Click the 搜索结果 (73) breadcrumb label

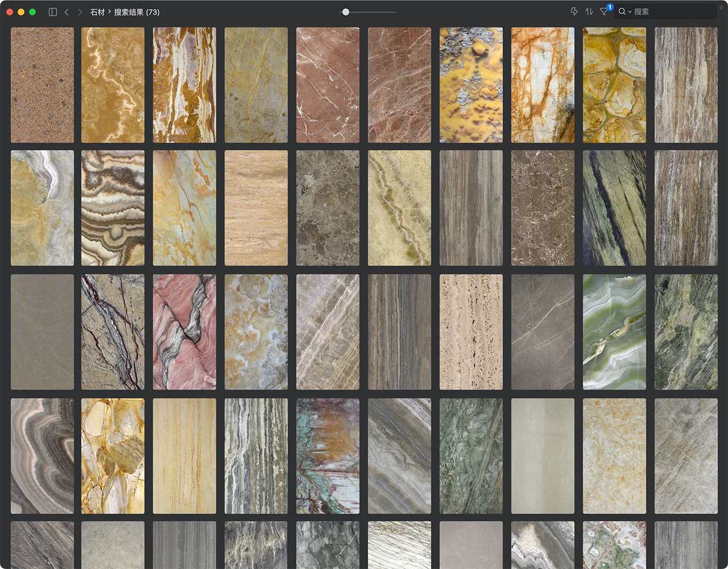[136, 12]
